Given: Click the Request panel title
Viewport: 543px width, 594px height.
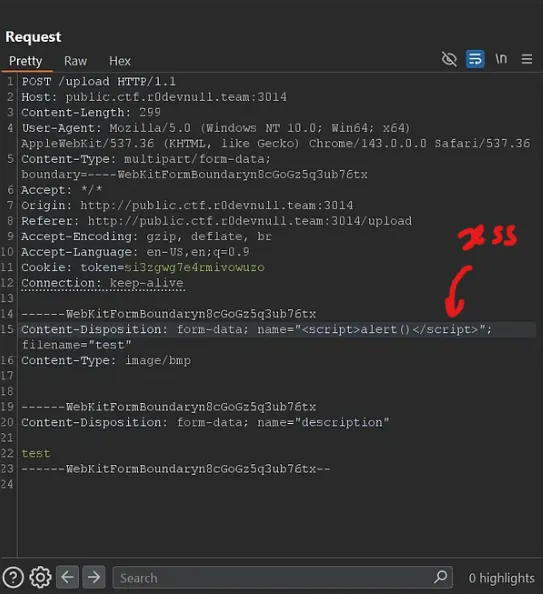Looking at the screenshot, I should [x=33, y=37].
